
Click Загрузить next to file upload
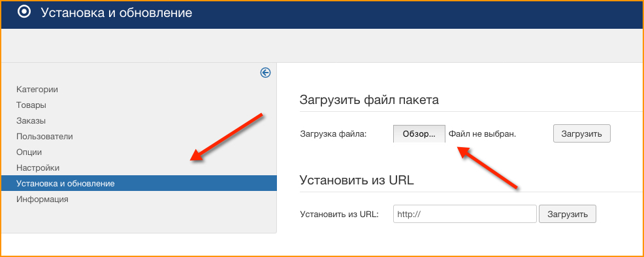tap(581, 133)
